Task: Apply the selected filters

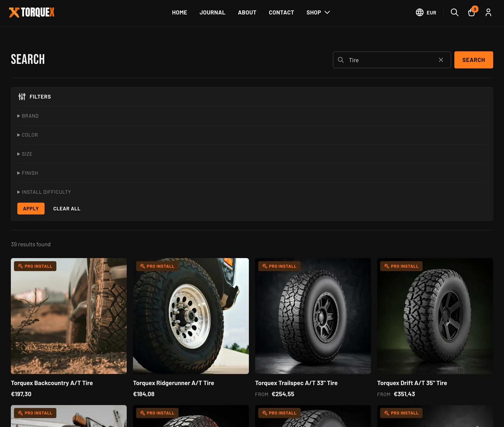Action: (x=31, y=208)
